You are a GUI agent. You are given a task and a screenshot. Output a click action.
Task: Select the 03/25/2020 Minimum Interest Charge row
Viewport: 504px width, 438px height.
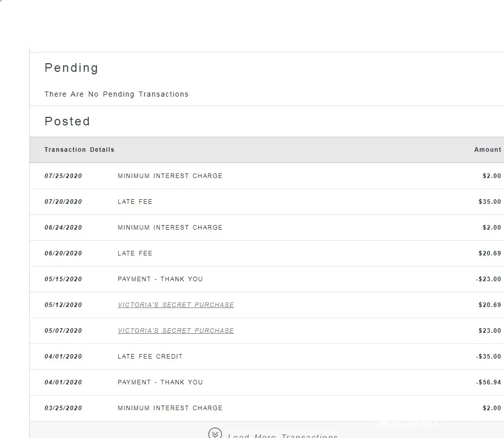coord(170,408)
